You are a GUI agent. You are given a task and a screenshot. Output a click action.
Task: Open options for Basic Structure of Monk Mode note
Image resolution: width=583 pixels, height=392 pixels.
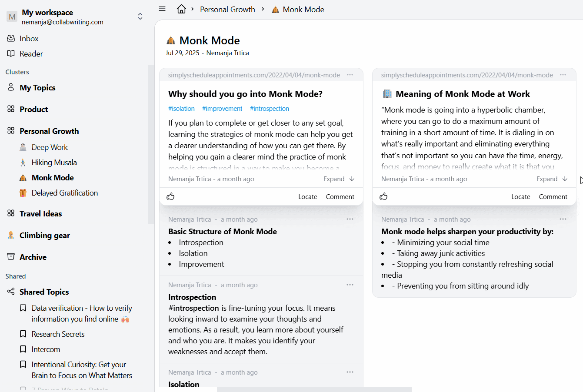[350, 219]
